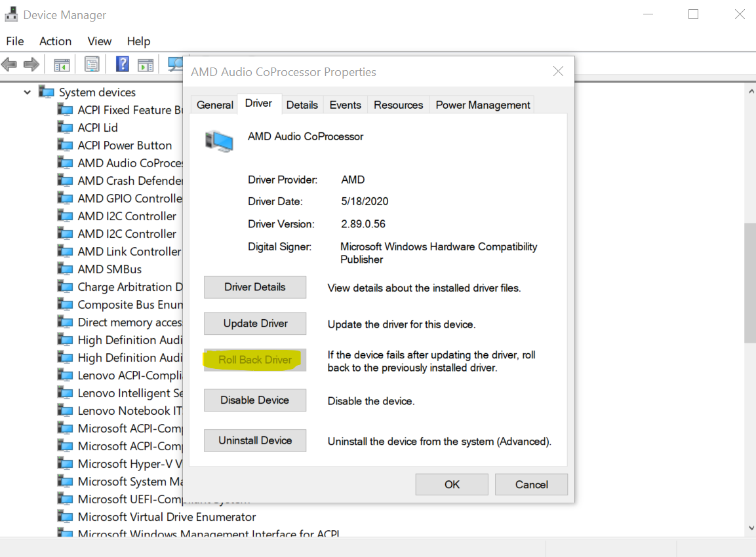
Task: Switch to the Details tab
Action: pos(302,105)
